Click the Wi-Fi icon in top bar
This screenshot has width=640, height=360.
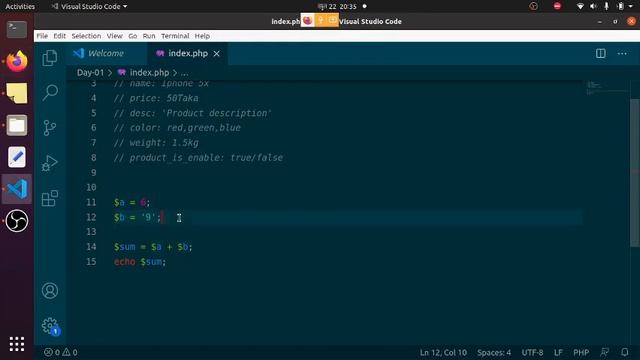580,6
